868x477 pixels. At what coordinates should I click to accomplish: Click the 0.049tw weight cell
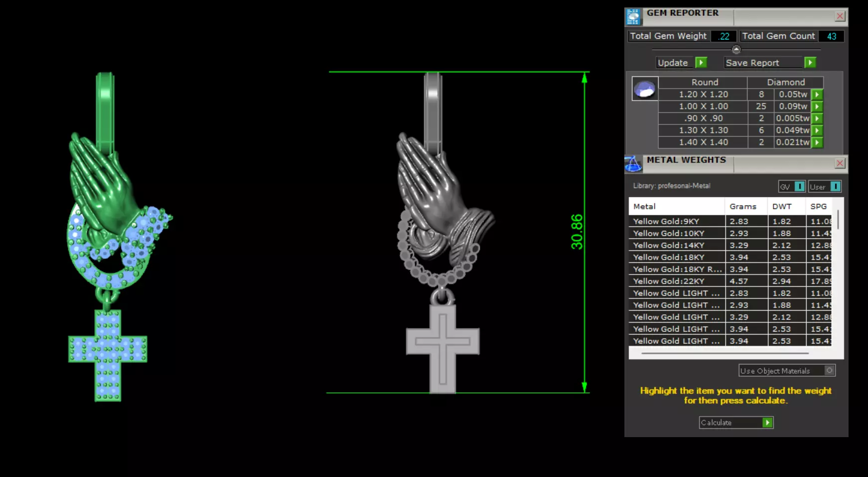pyautogui.click(x=793, y=130)
